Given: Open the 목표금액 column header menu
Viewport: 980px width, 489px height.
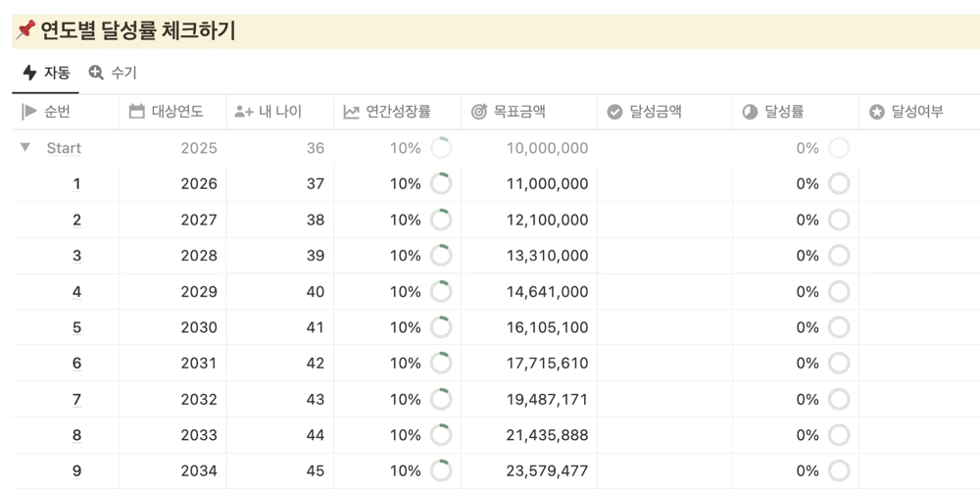Looking at the screenshot, I should [x=529, y=112].
